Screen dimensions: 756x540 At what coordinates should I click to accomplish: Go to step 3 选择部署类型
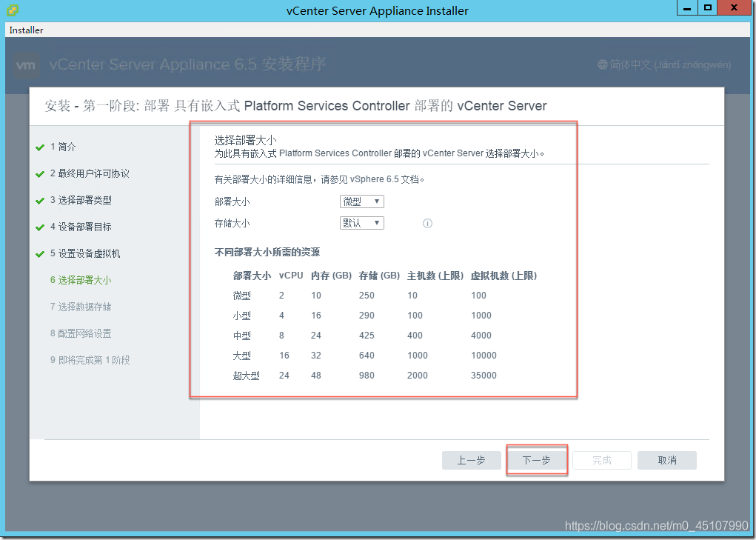click(x=81, y=200)
